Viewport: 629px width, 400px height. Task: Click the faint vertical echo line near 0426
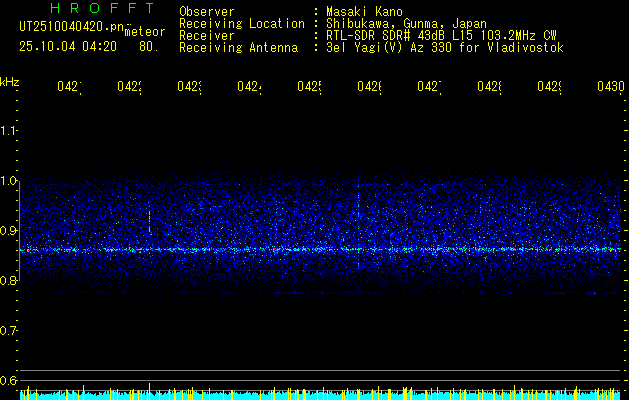(x=358, y=225)
